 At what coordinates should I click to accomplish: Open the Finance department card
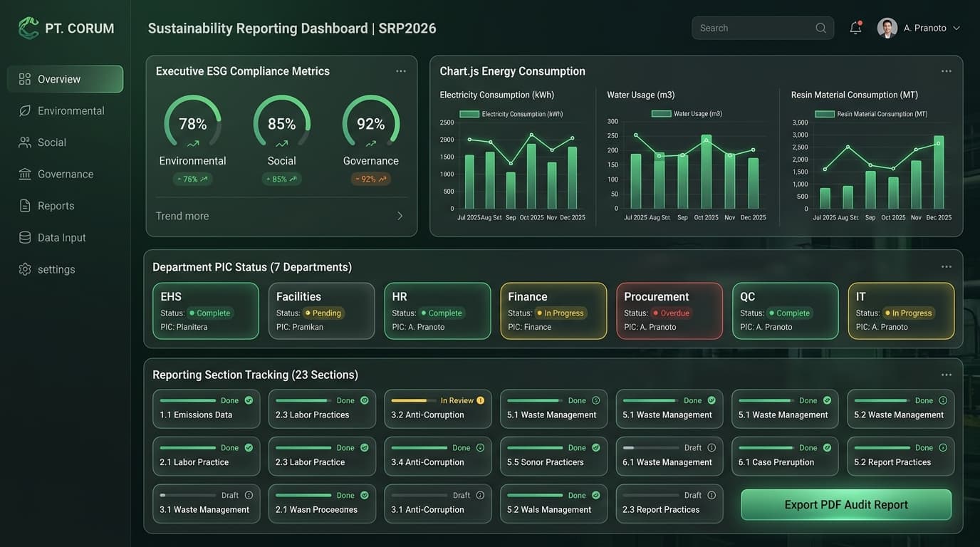[x=553, y=311]
